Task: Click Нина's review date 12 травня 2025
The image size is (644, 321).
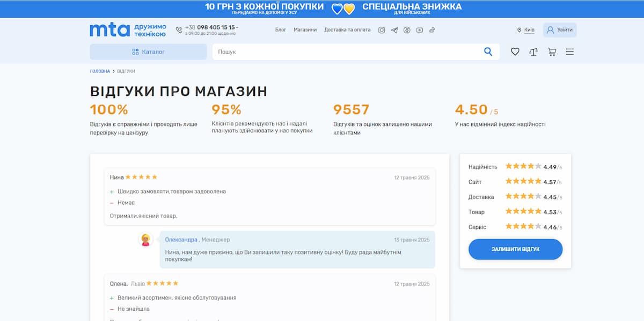Action: point(412,177)
